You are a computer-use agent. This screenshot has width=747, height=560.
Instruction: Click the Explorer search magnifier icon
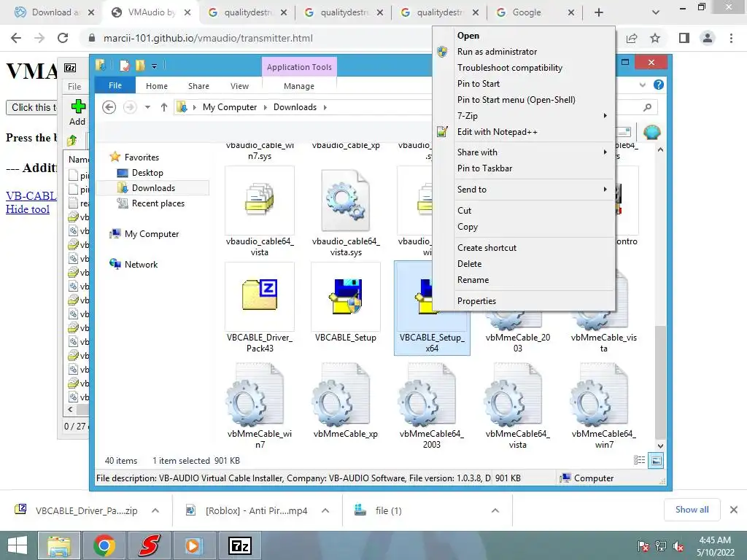tap(647, 107)
